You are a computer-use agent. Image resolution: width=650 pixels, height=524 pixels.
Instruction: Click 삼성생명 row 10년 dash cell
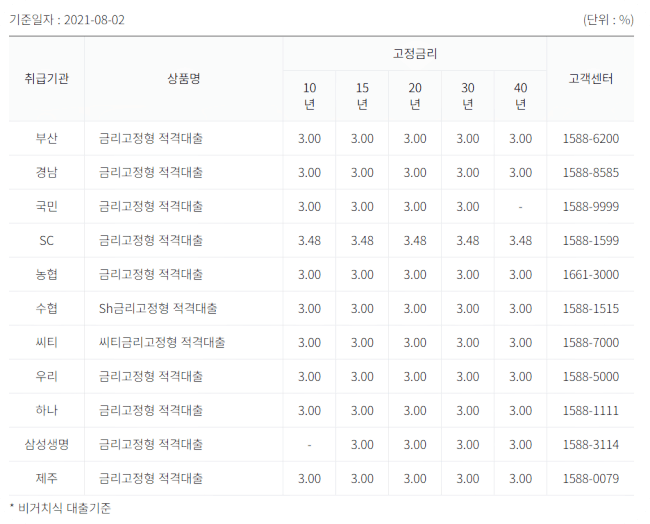(x=309, y=445)
